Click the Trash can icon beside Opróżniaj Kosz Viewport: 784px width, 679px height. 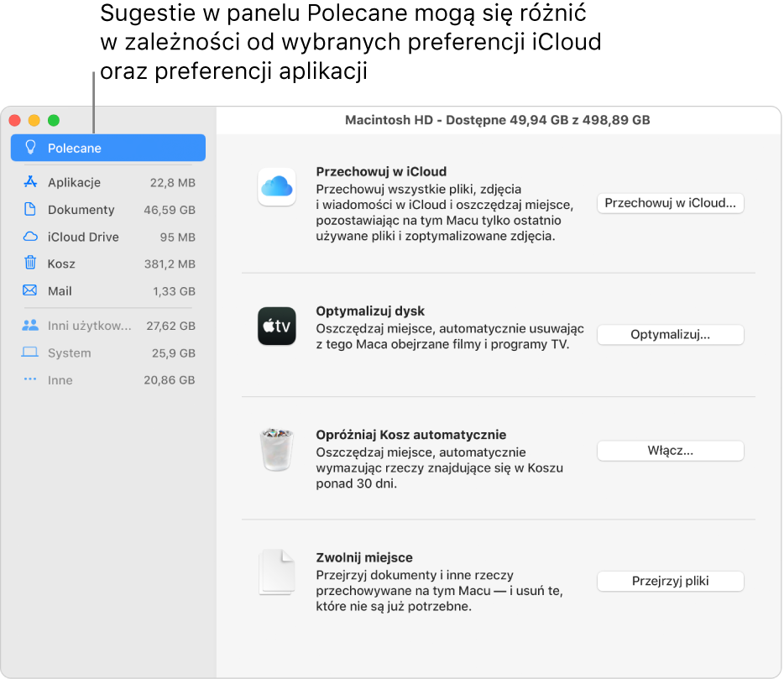276,450
